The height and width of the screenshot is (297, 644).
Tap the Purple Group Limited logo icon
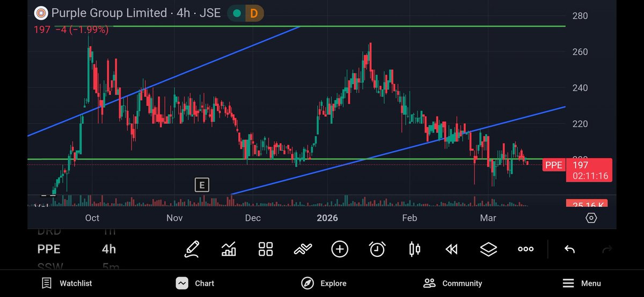[41, 13]
